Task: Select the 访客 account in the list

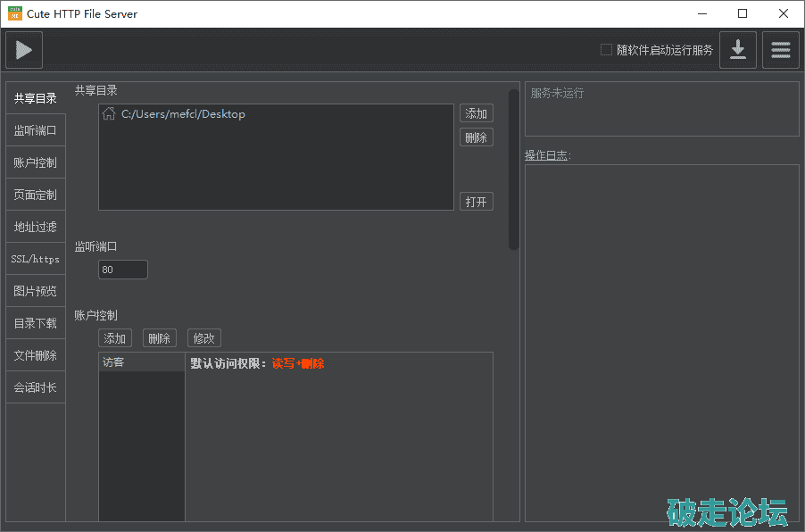Action: 141,362
